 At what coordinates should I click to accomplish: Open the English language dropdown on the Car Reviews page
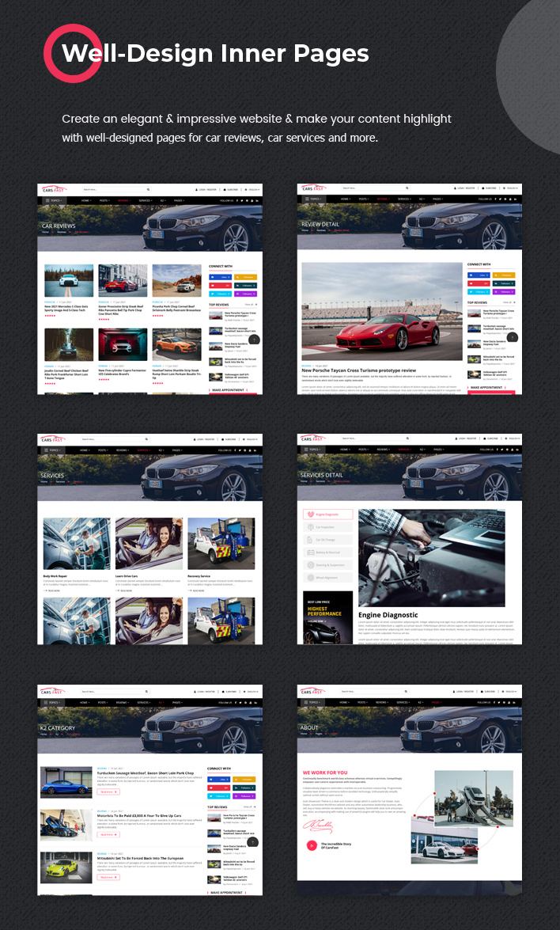pyautogui.click(x=253, y=190)
